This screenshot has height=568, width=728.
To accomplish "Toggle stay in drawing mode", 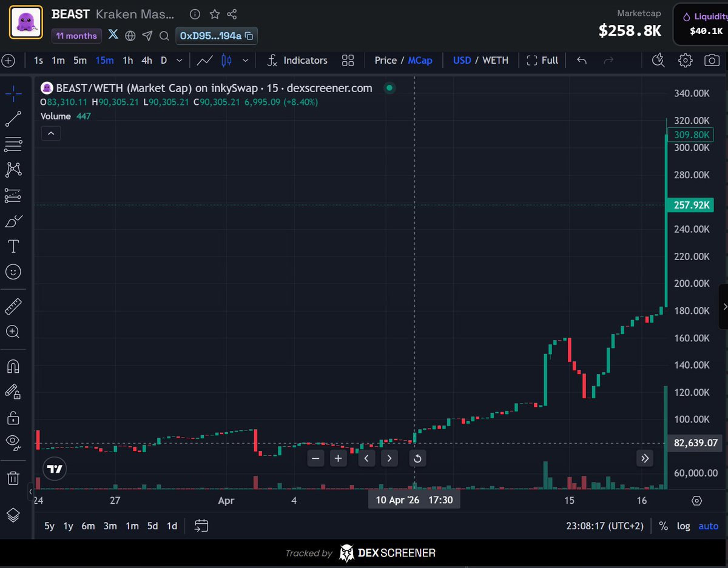I will tap(13, 392).
